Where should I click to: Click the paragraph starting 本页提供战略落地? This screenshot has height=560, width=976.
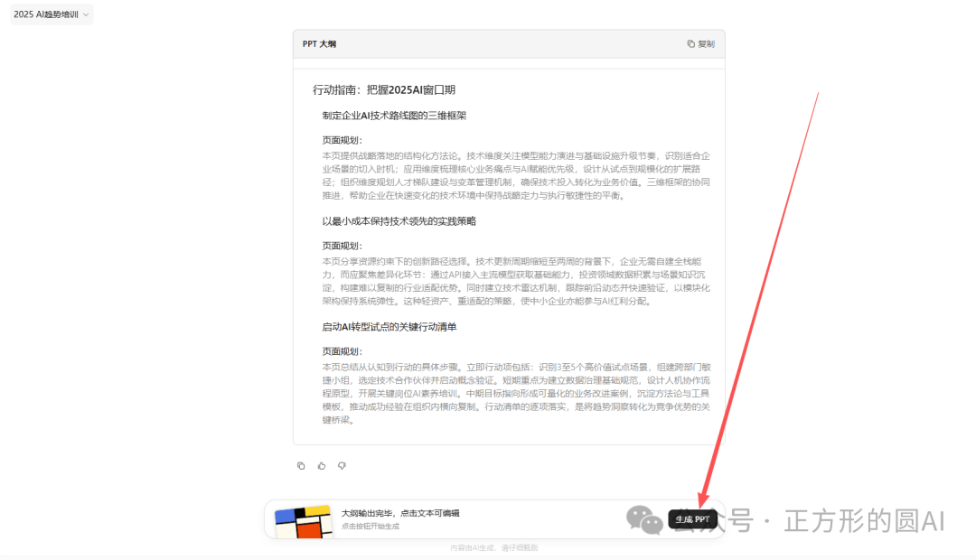516,175
